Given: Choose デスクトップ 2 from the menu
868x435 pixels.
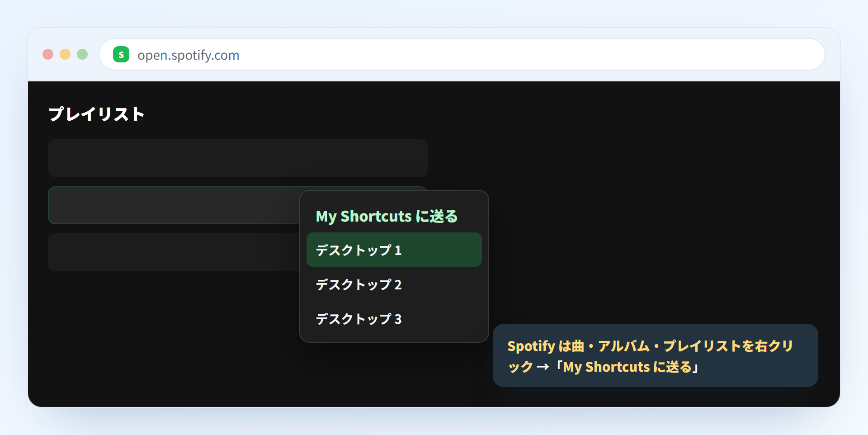Looking at the screenshot, I should pyautogui.click(x=394, y=284).
